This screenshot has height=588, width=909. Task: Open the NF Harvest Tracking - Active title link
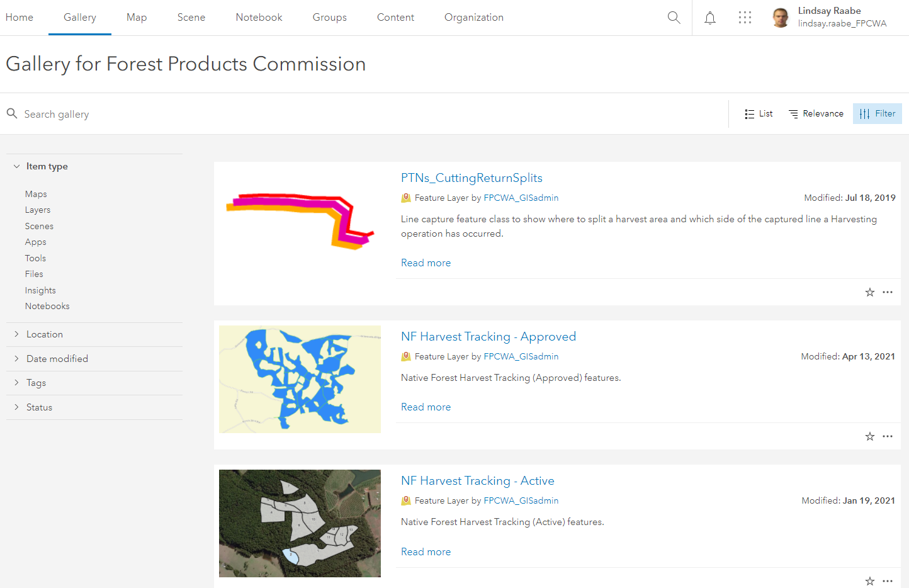pyautogui.click(x=477, y=481)
